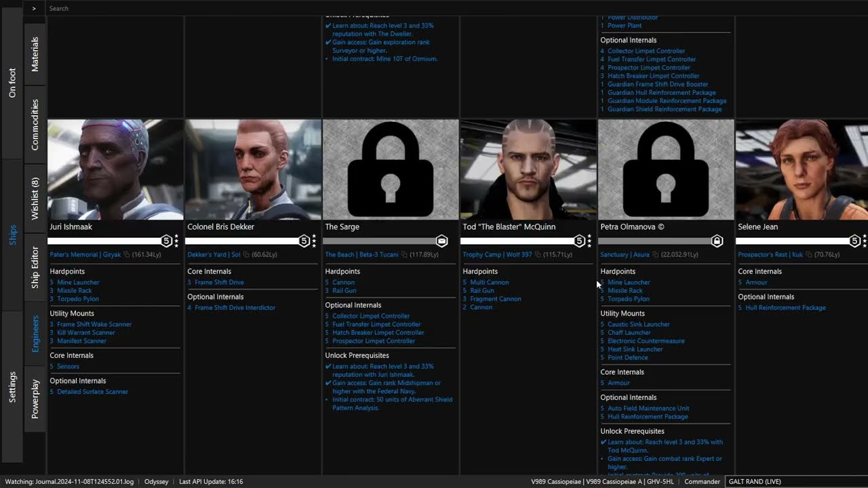Select Juri Ishmaak's Mine Launcher blueprint
The height and width of the screenshot is (488, 868).
point(78,282)
